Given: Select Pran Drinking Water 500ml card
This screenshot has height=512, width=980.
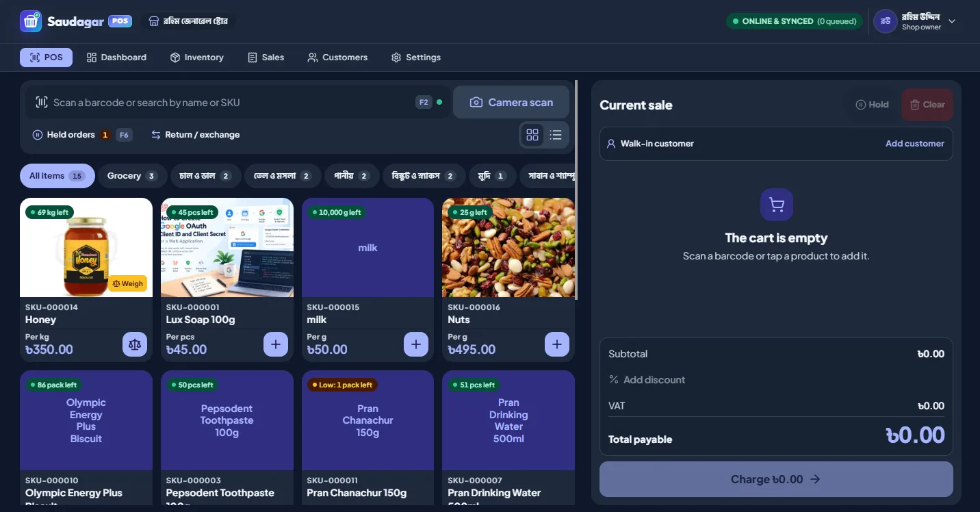Looking at the screenshot, I should pos(508,438).
